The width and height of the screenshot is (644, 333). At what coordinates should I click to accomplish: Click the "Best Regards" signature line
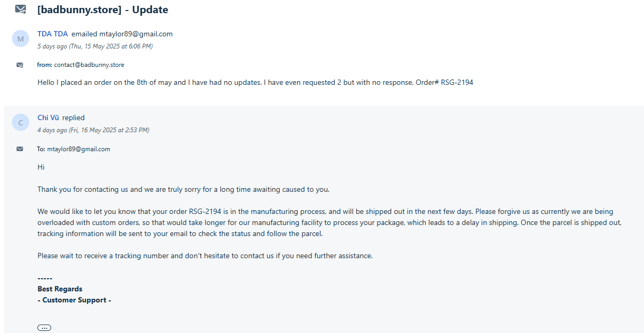tap(60, 289)
